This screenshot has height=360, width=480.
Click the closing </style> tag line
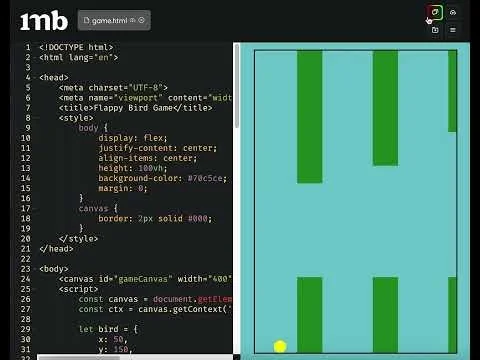pos(79,239)
